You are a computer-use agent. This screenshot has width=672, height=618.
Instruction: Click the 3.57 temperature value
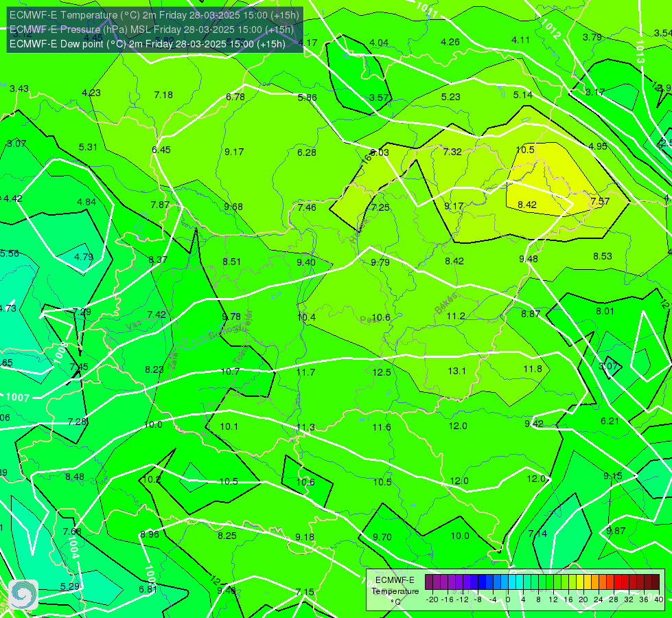[x=379, y=98]
